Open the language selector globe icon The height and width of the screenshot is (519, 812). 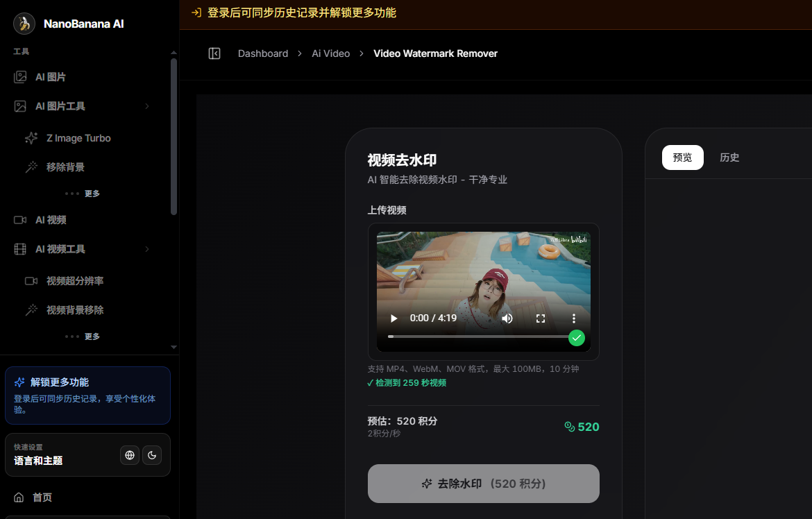pos(130,455)
